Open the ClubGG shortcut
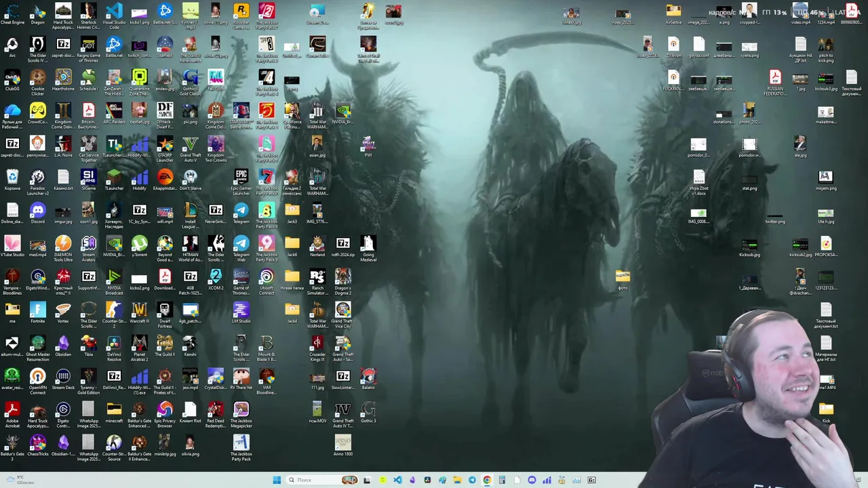 (x=12, y=81)
